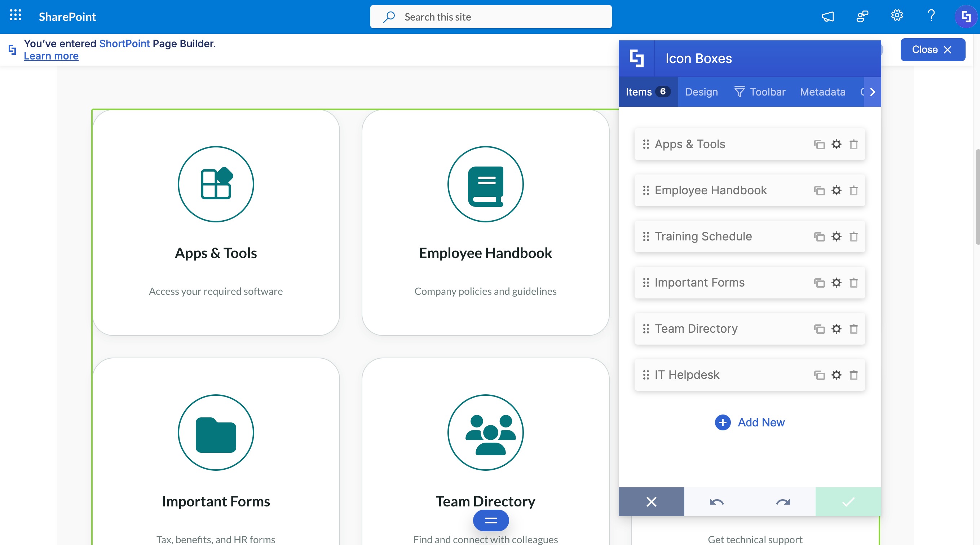Delete the Team Directory item
The width and height of the screenshot is (980, 545).
click(854, 329)
